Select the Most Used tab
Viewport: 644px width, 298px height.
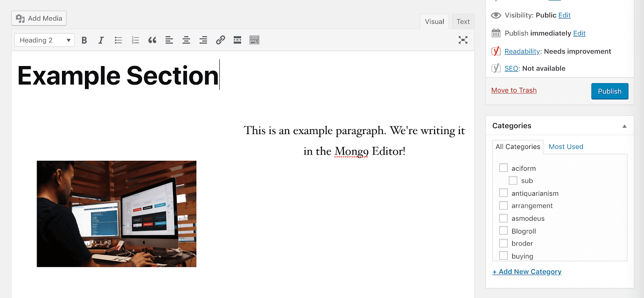[x=566, y=147]
